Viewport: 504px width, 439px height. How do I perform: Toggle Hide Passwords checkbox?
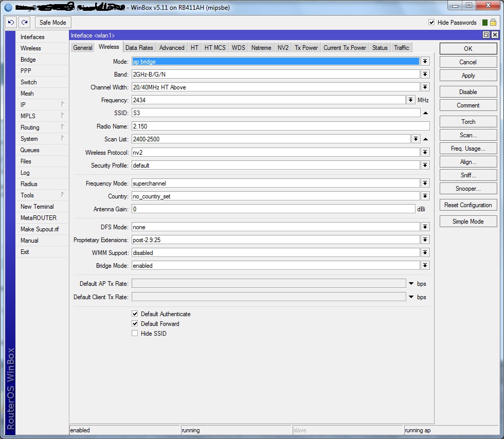click(x=431, y=22)
